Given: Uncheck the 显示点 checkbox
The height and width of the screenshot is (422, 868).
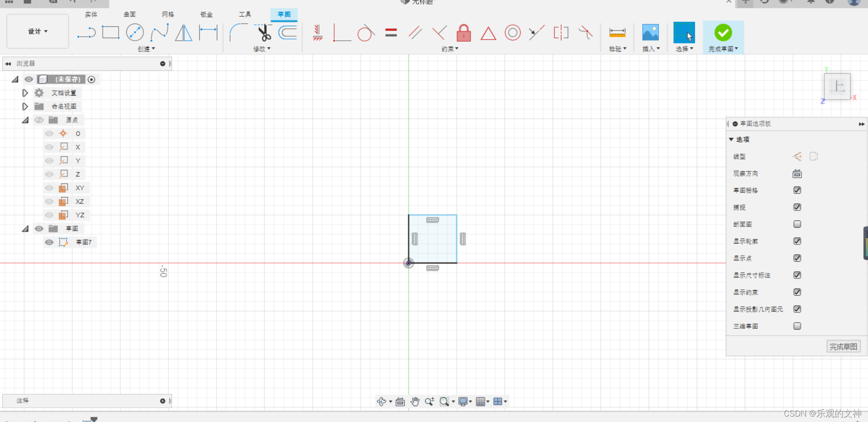Looking at the screenshot, I should click(x=797, y=258).
